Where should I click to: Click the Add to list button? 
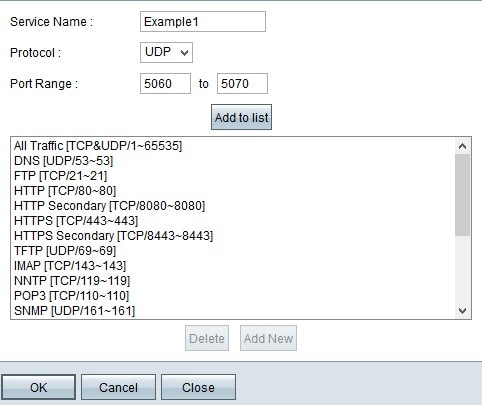(x=241, y=117)
